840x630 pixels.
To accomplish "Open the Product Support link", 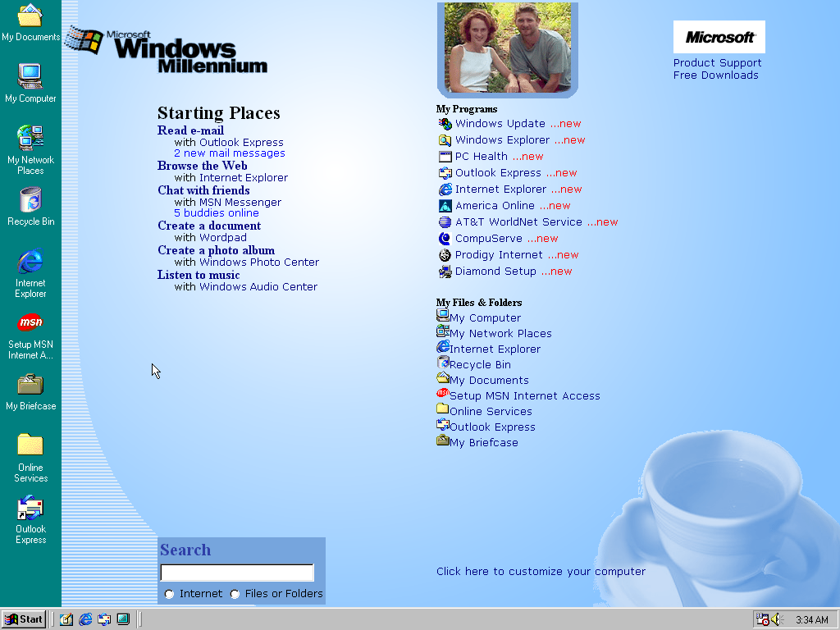I will 717,63.
